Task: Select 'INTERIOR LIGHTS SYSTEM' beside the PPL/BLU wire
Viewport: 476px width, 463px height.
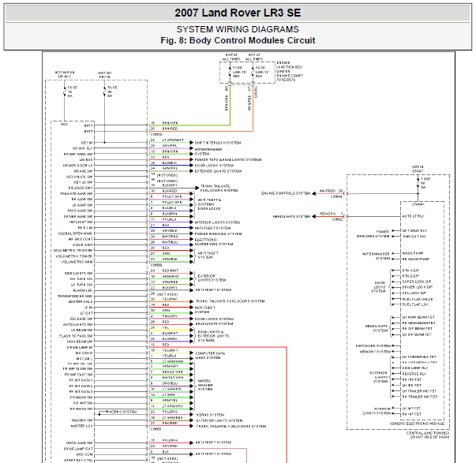Action: (217, 222)
